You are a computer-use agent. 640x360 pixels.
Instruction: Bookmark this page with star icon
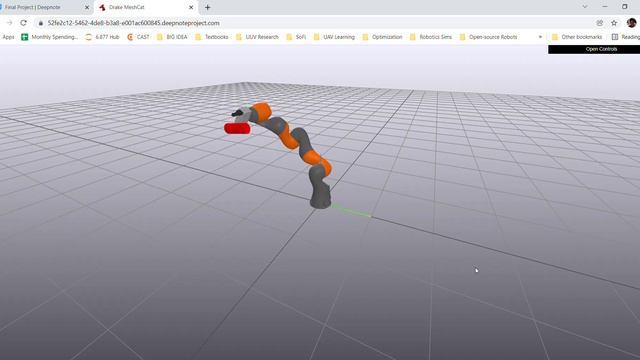click(614, 23)
